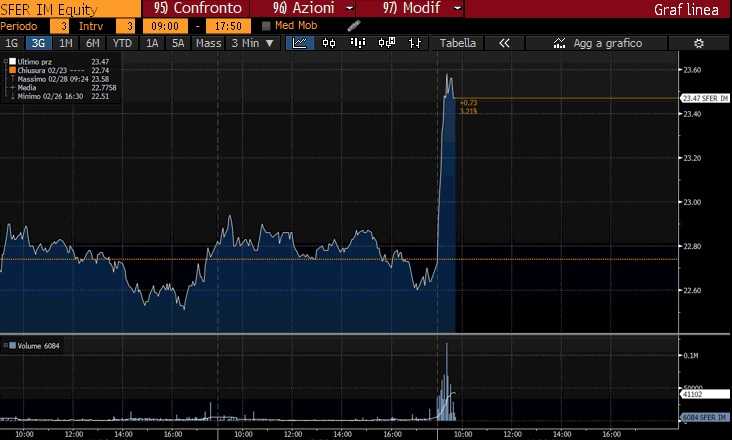
Task: Select the 1G period tab
Action: [x=11, y=43]
